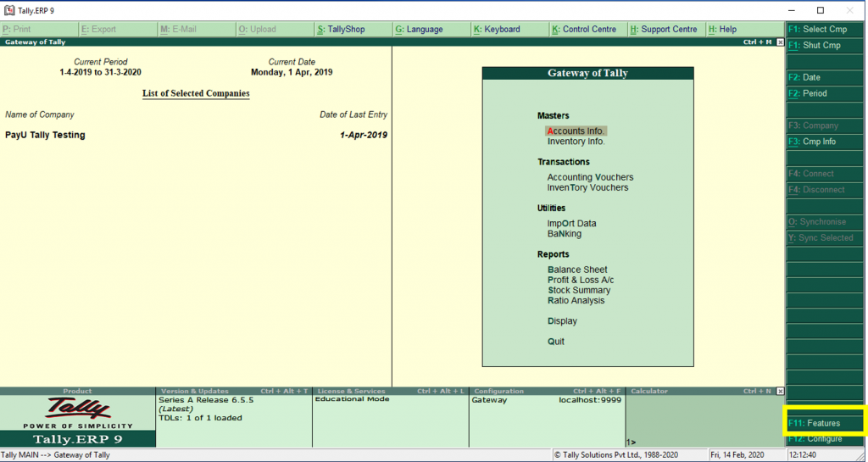The width and height of the screenshot is (868, 462).
Task: Select Display in Gateway menu
Action: coord(563,321)
